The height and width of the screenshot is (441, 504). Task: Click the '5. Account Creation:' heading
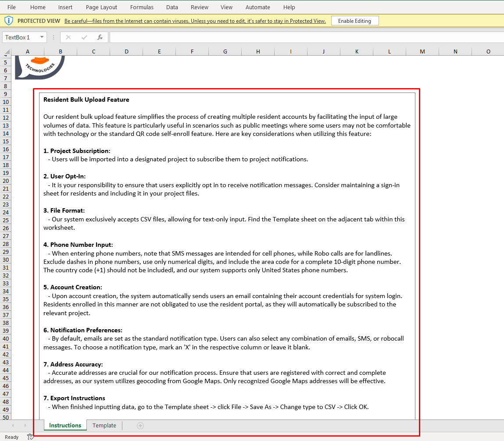pos(73,288)
